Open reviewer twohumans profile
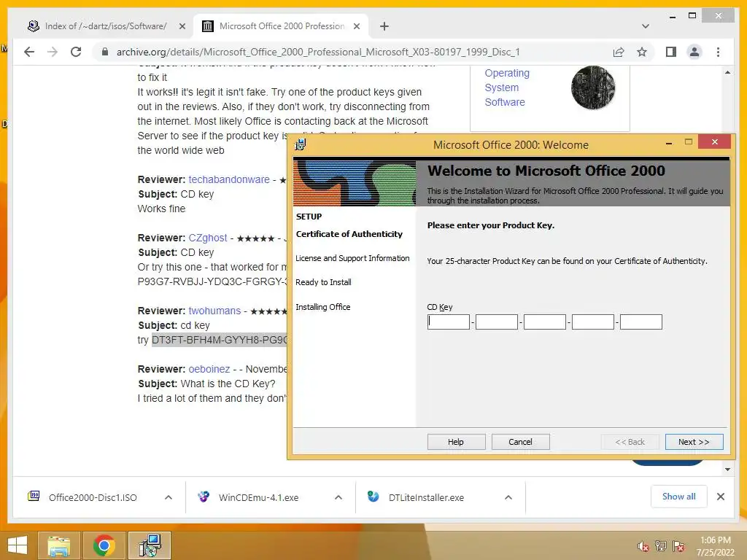This screenshot has width=747, height=560. pyautogui.click(x=214, y=311)
